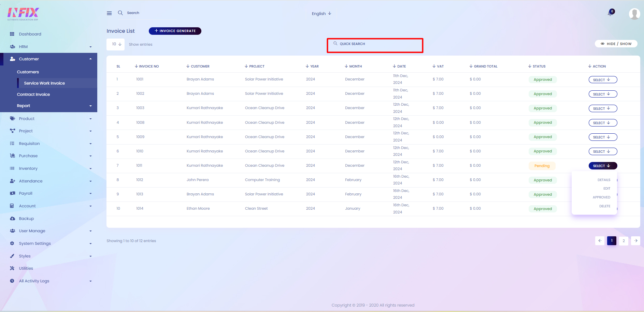
Task: Open Select dropdown for invoice 1001
Action: click(603, 80)
